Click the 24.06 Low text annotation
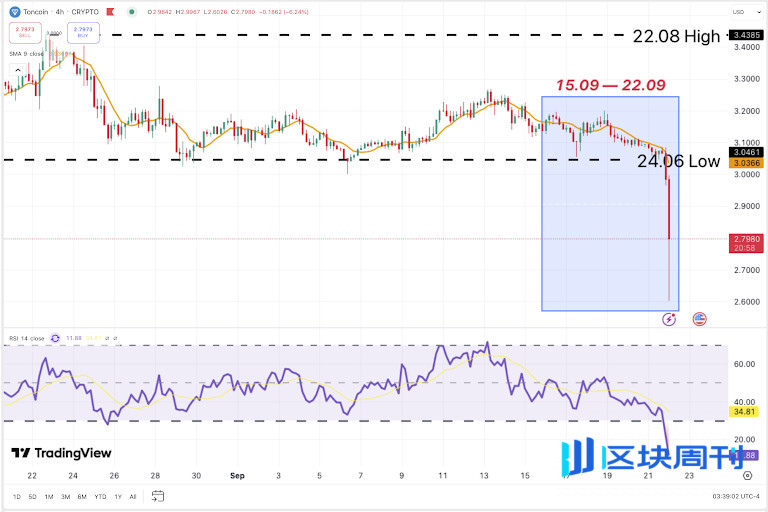The image size is (768, 512). pyautogui.click(x=679, y=161)
